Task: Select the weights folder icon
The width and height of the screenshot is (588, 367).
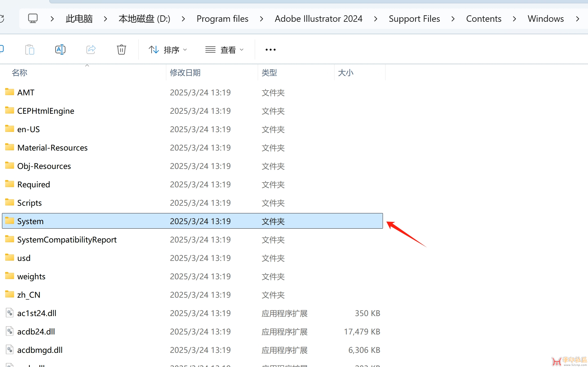Action: coord(10,276)
